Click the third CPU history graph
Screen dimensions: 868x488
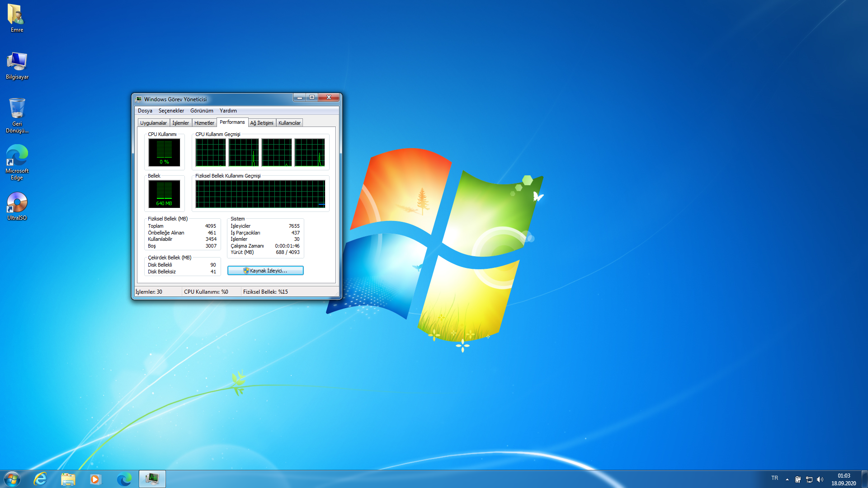coord(277,152)
